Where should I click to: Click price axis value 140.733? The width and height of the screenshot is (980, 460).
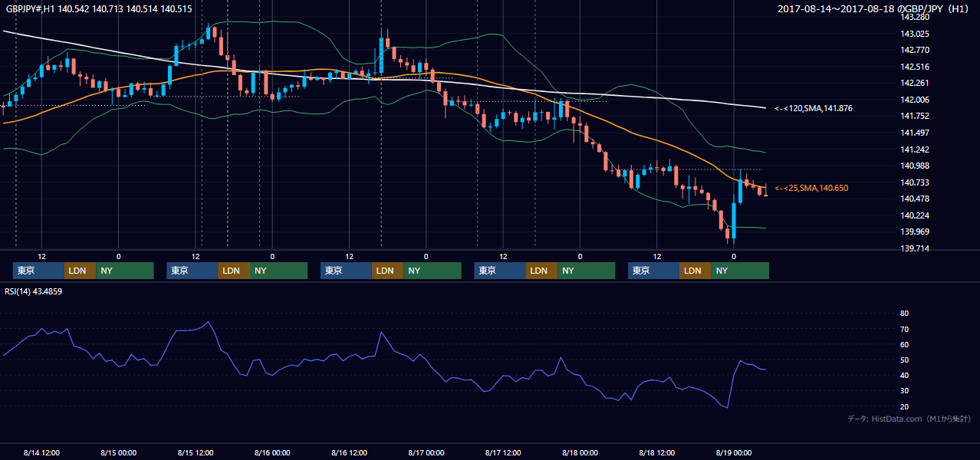[915, 182]
